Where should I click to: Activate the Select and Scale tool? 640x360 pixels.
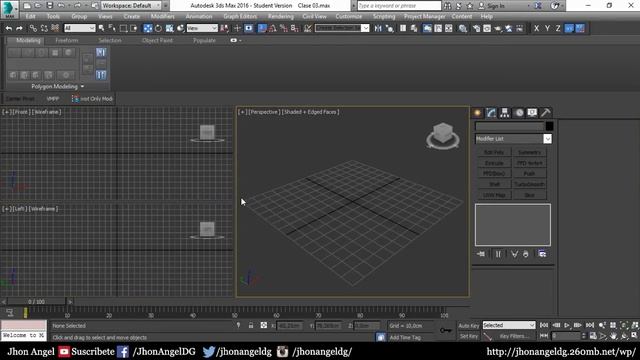coord(169,28)
